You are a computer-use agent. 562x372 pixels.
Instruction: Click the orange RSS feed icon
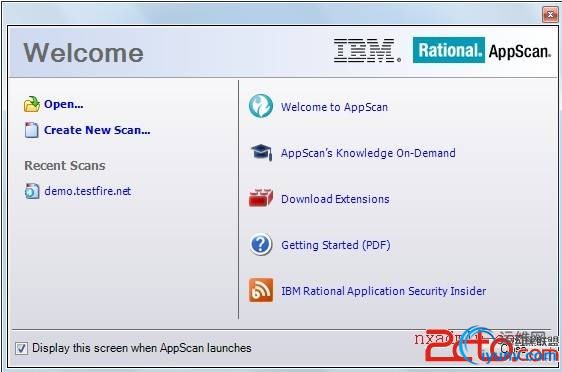coord(261,290)
